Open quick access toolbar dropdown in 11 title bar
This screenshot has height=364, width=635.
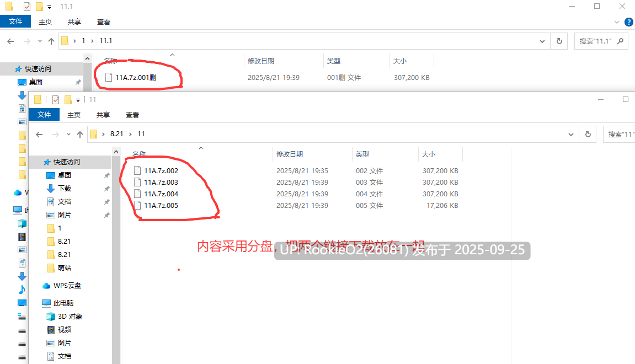(x=78, y=100)
